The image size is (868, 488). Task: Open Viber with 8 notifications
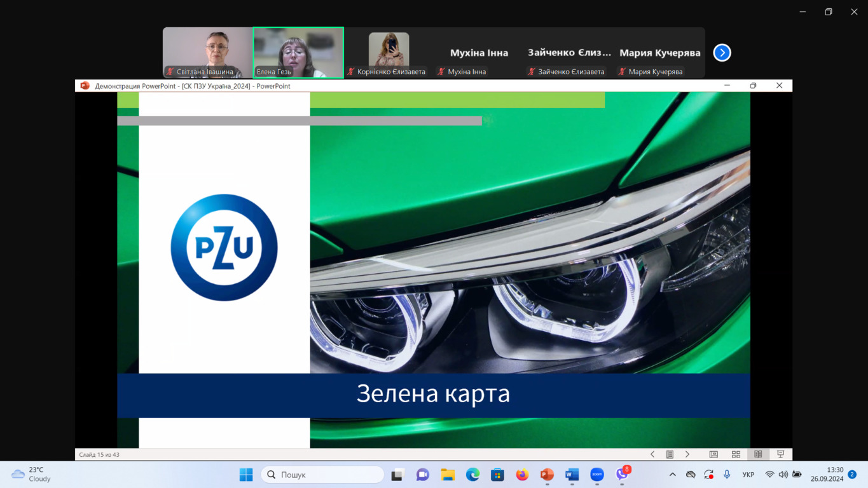pos(623,474)
